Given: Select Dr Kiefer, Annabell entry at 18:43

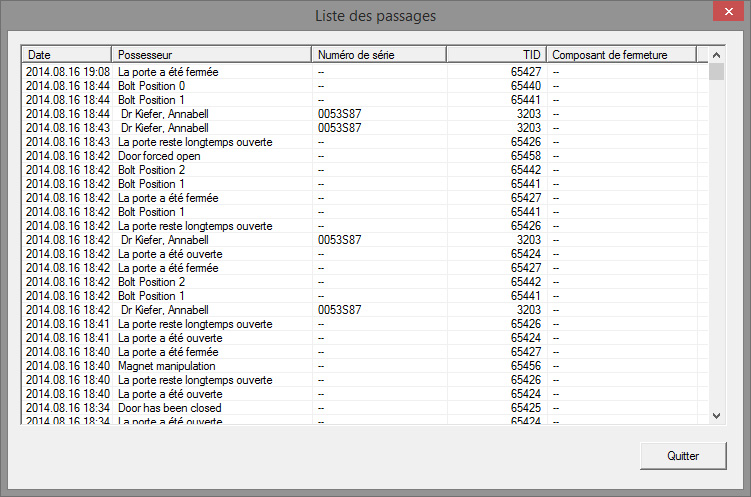Looking at the screenshot, I should coord(164,129).
